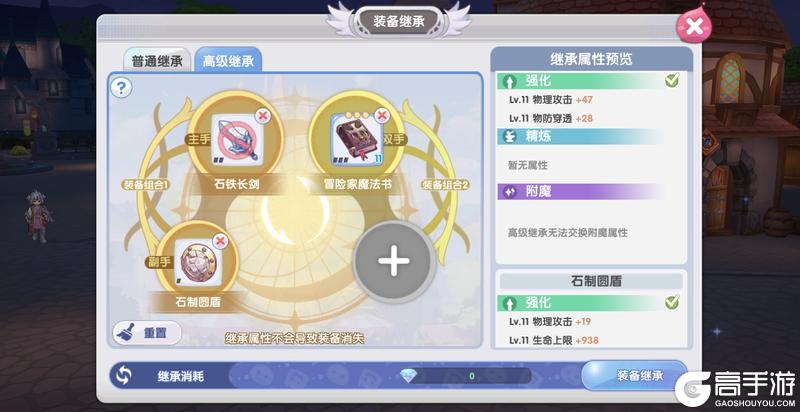The image size is (800, 412).
Task: Expand the 附魔 enchant section header
Action: [x=583, y=192]
